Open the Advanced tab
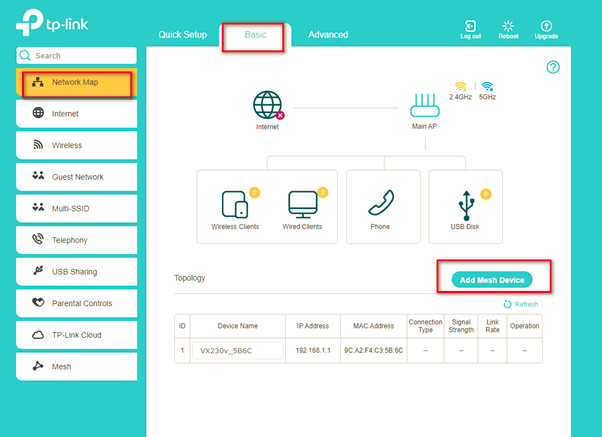This screenshot has width=602, height=437. point(328,35)
